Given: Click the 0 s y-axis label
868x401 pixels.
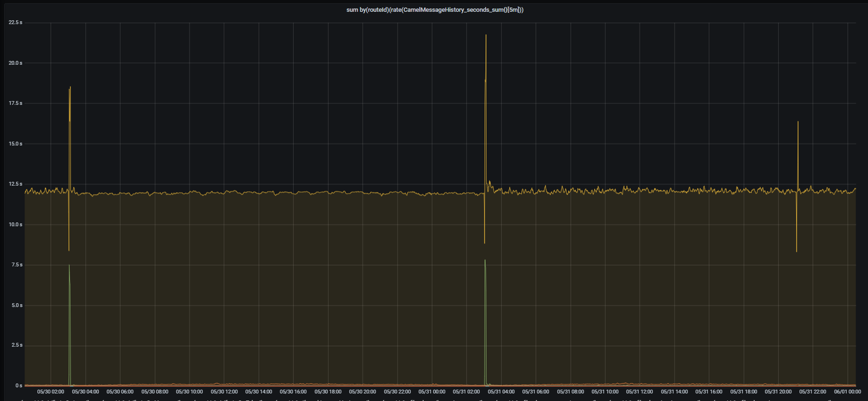Looking at the screenshot, I should pyautogui.click(x=19, y=386).
